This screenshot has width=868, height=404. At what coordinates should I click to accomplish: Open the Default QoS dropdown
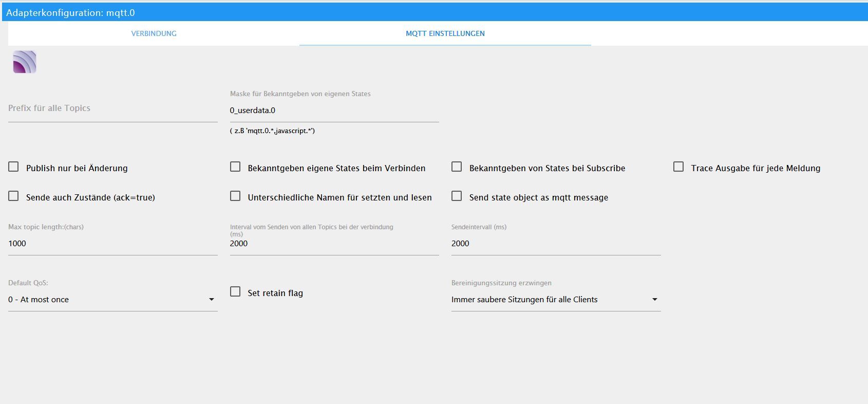click(x=113, y=300)
